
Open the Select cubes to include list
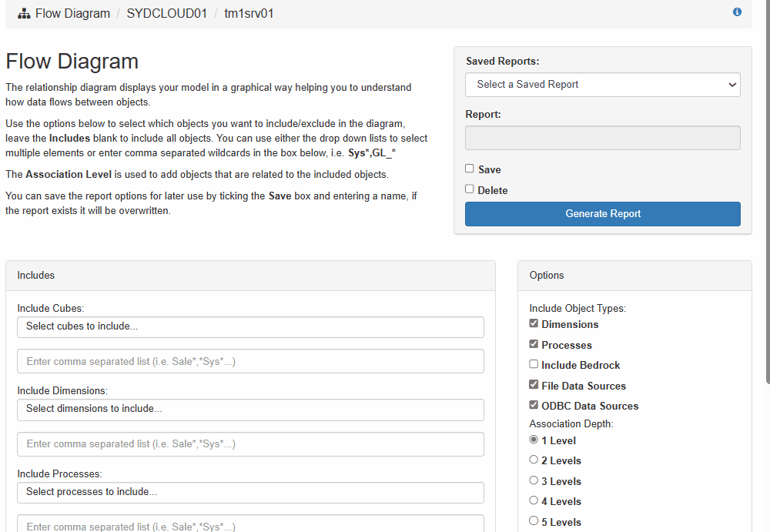(250, 326)
